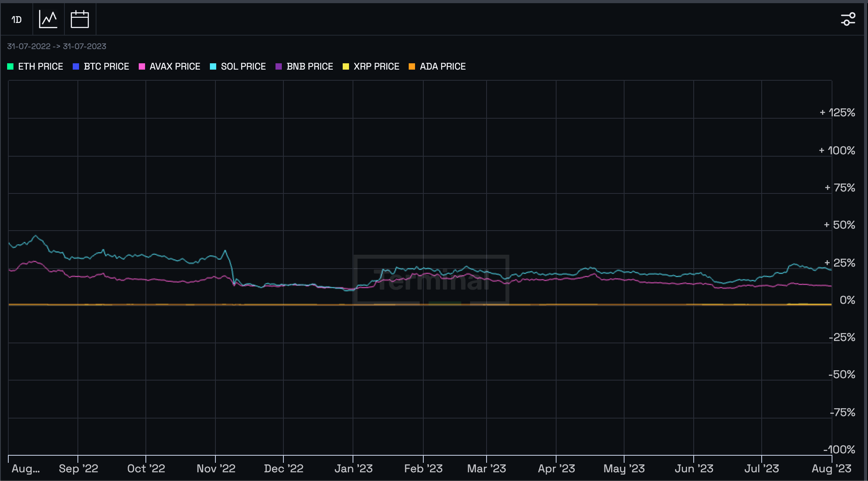The width and height of the screenshot is (868, 481).
Task: Click the date range text 31-07-2022 -> 31-07-2023
Action: [57, 46]
